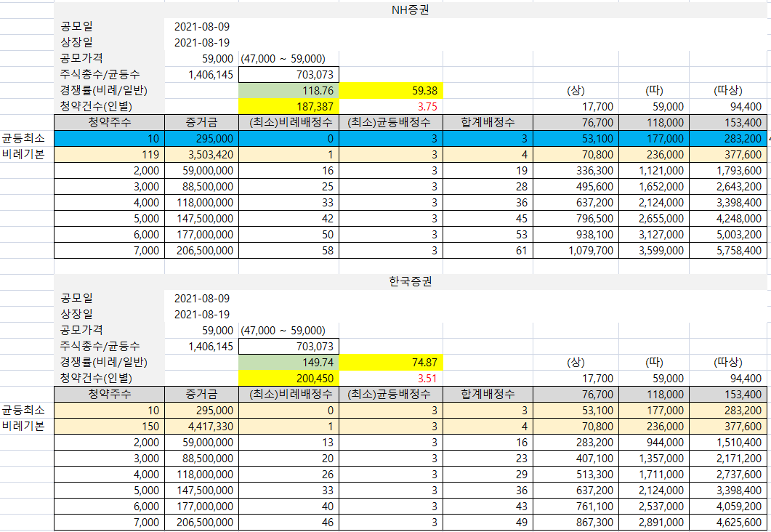Viewport: 771px width, 532px height.
Task: Click the 2,643,200 cell
Action: tap(728, 187)
